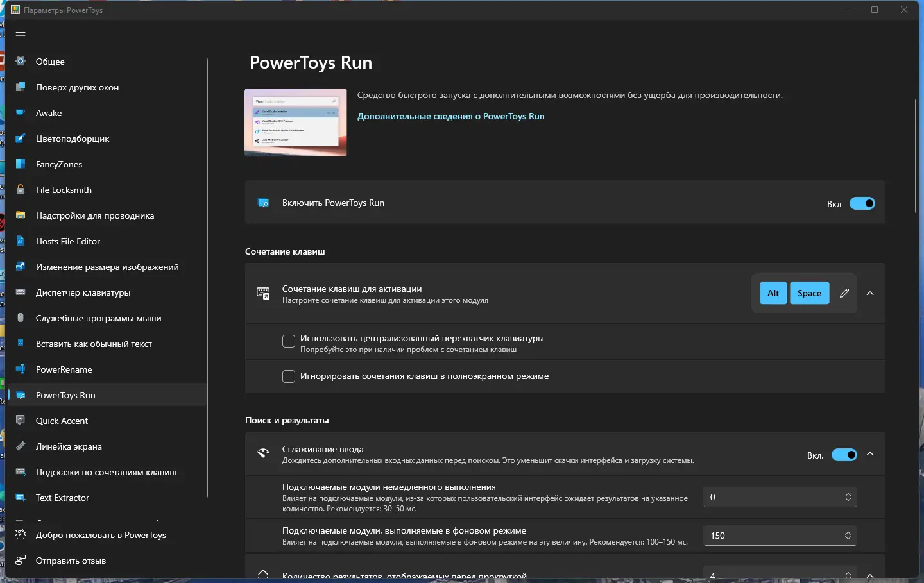Click the Quick Accent sidebar icon
Viewport: 924px width, 583px height.
tap(21, 421)
